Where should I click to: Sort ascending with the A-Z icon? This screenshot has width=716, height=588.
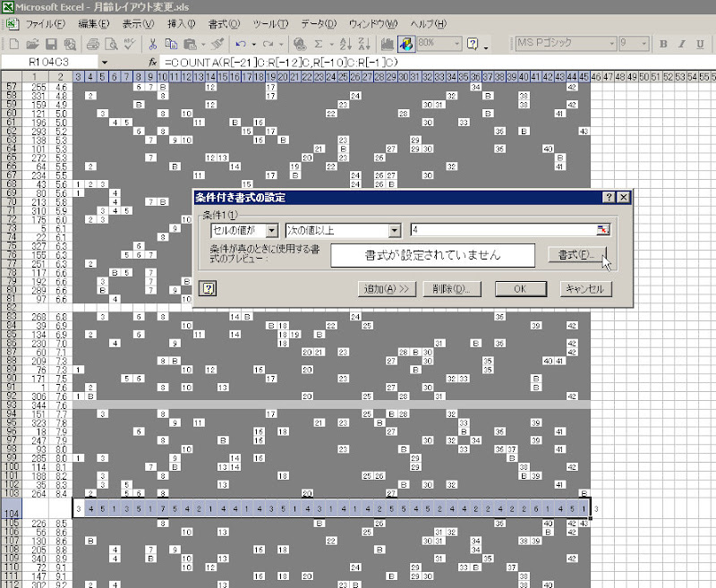click(x=345, y=44)
